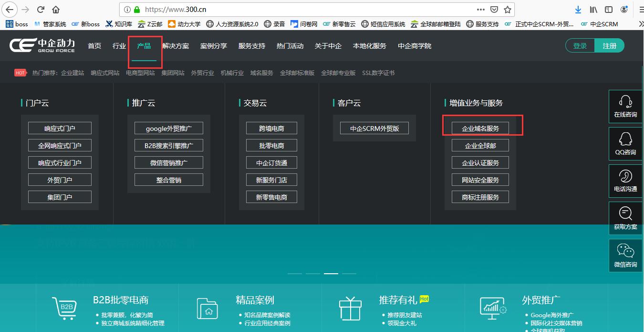
Task: Select 中企订货通 product button
Action: tap(271, 162)
